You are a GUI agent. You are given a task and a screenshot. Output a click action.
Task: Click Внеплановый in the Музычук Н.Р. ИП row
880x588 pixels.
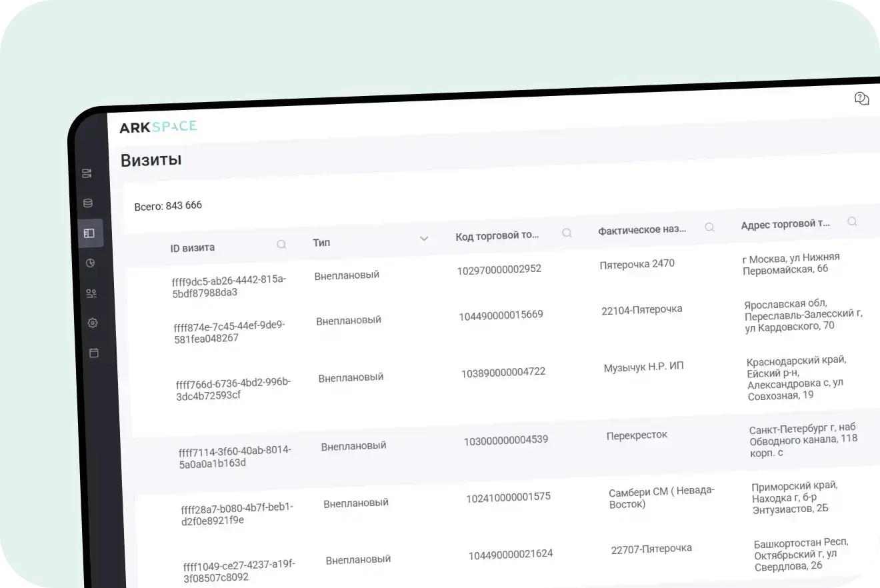tap(351, 377)
